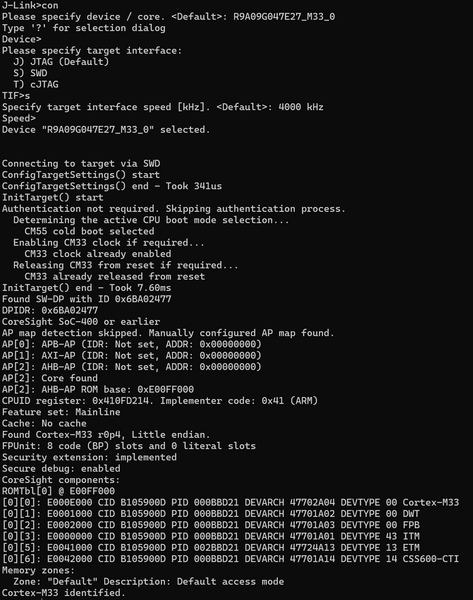This screenshot has width=473, height=600.
Task: Click the 'Device>' prompt line
Action: click(21, 39)
